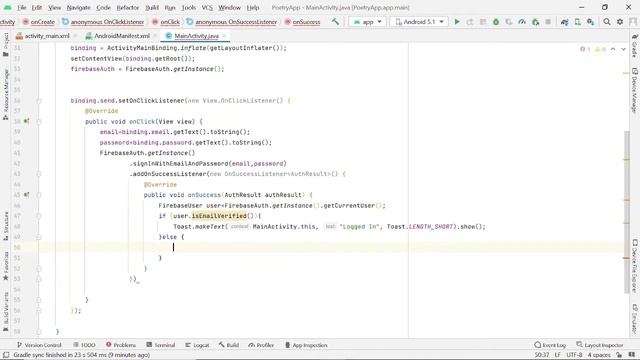Click the onCreate breadcrumb
The height and width of the screenshot is (360, 640).
click(x=39, y=22)
